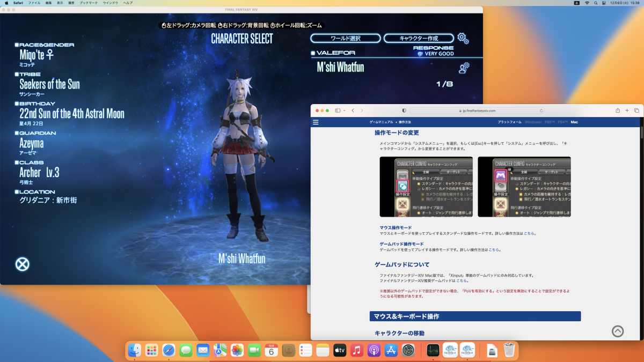The width and height of the screenshot is (644, 362).
Task: Open character settings icon beside M'shi Whatfun
Action: (x=464, y=68)
